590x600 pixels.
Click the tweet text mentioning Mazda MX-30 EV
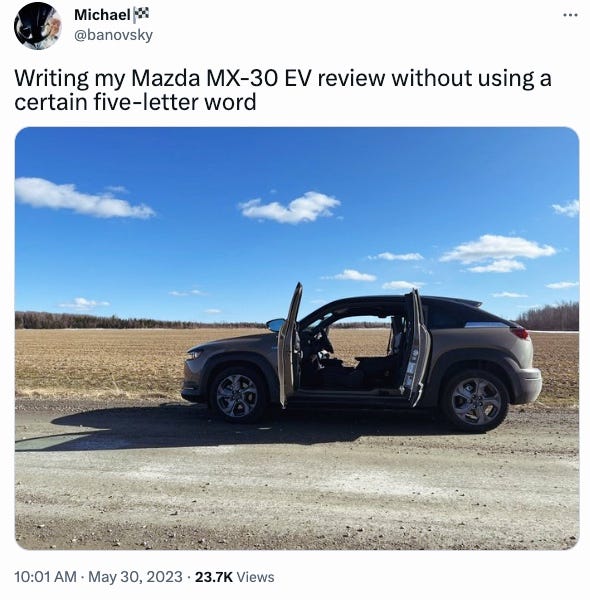(283, 90)
